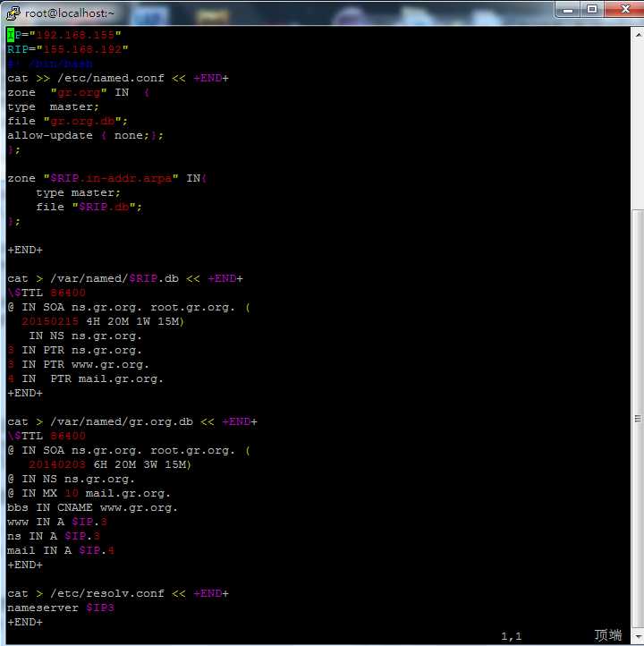Click the "cat > /etc/resolv.conf" command line
The height and width of the screenshot is (646, 644).
[x=116, y=593]
